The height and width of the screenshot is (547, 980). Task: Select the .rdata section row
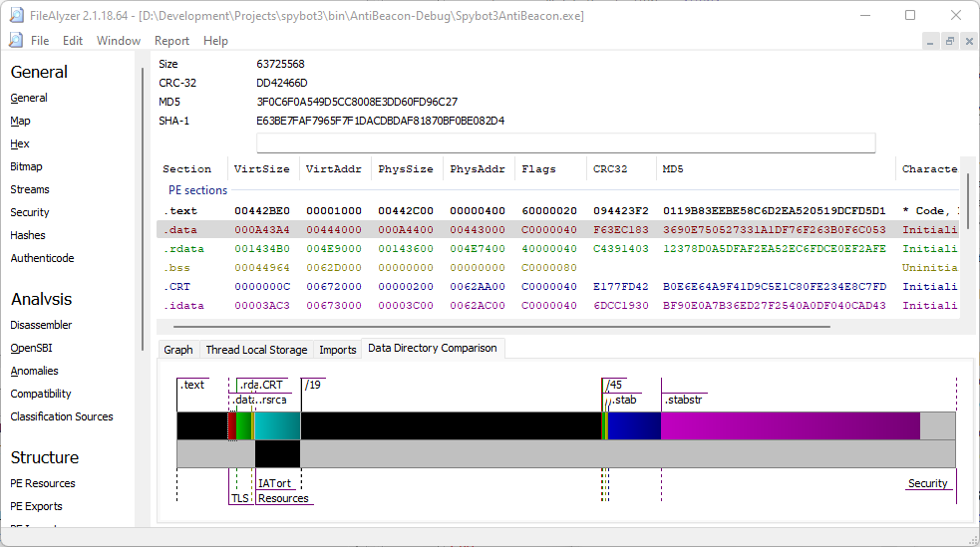557,248
